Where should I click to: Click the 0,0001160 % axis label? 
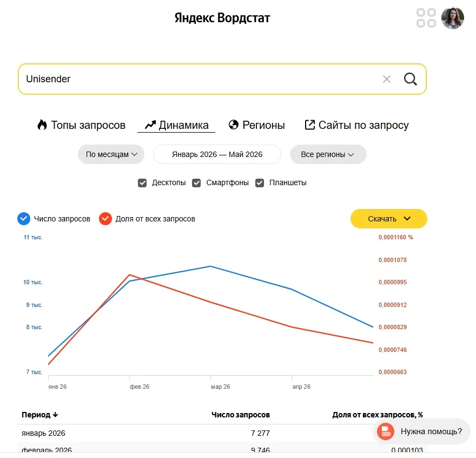coord(395,237)
